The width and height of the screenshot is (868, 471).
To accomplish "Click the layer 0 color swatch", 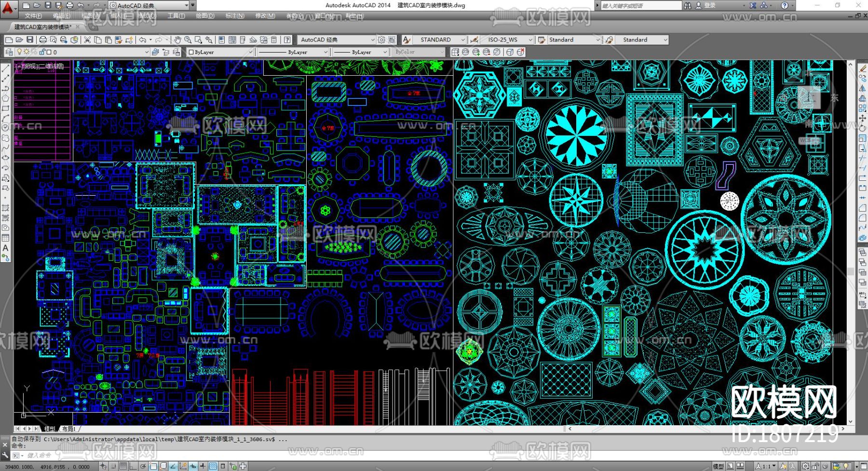I will (49, 52).
